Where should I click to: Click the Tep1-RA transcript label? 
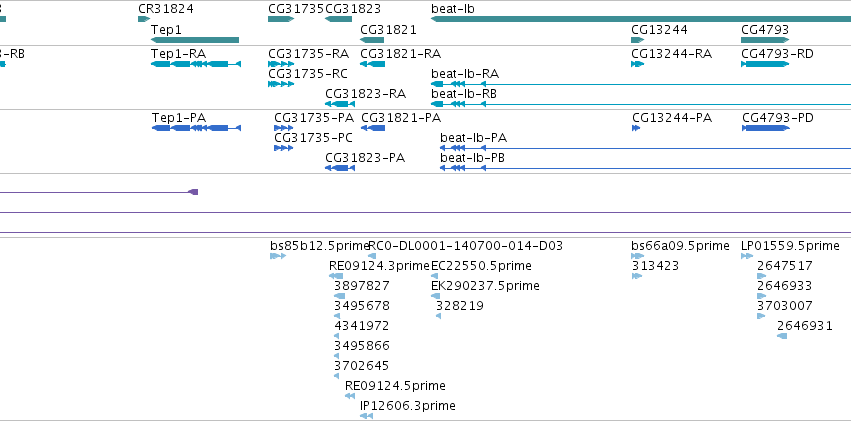[179, 54]
